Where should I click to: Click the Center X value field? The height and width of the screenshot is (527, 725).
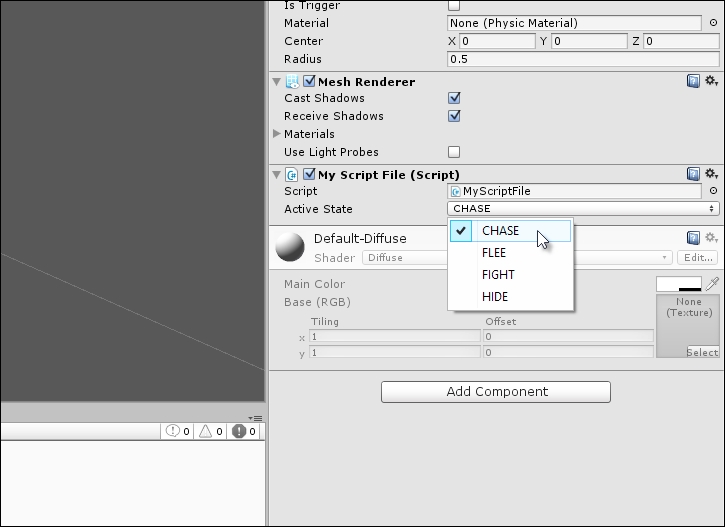click(497, 41)
